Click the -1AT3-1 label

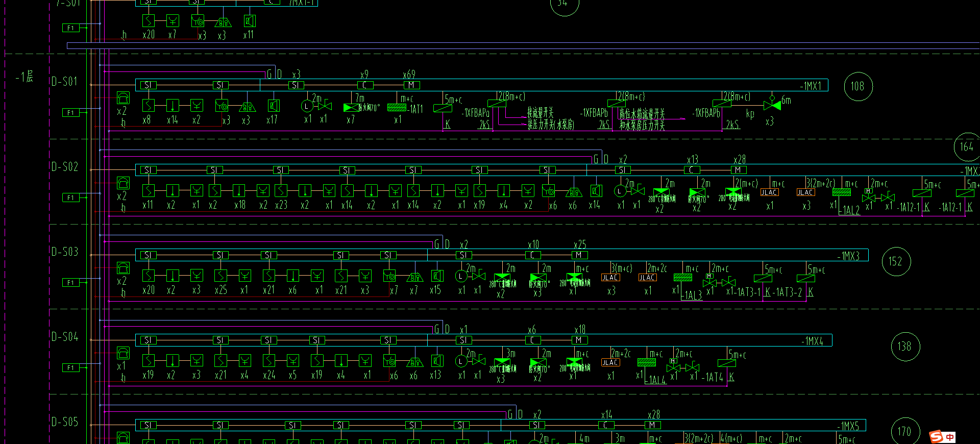[x=748, y=292]
